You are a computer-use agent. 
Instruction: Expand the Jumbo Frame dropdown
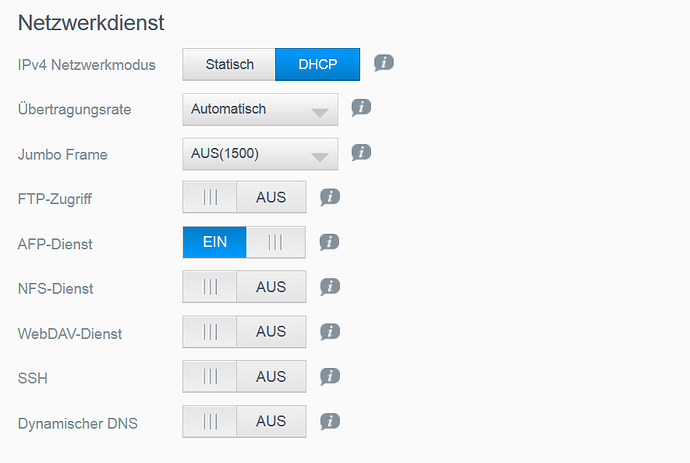pyautogui.click(x=260, y=154)
